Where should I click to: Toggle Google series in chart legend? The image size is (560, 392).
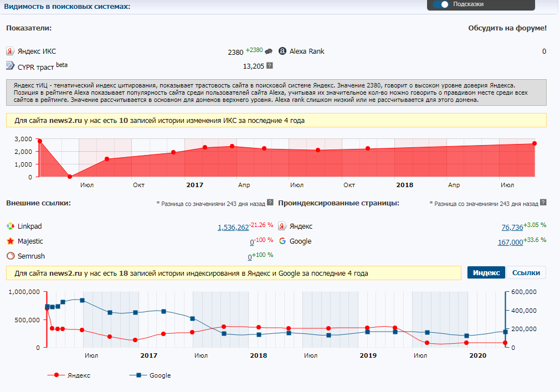point(150,375)
